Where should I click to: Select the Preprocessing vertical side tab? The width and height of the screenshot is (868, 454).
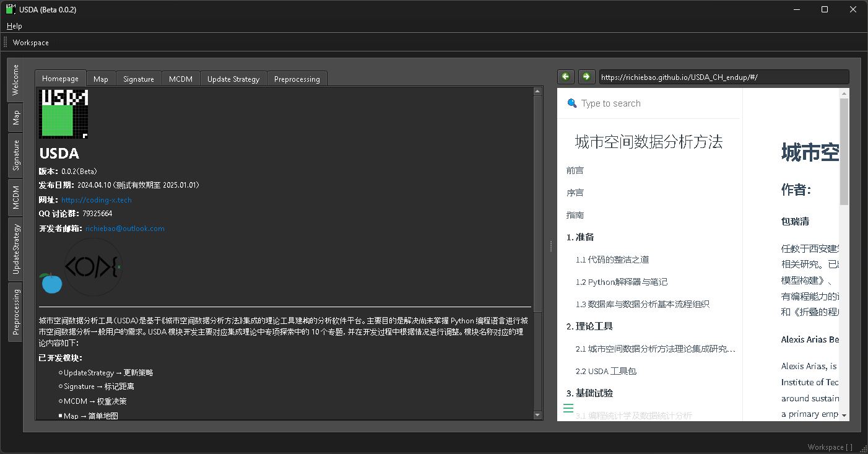coord(15,312)
